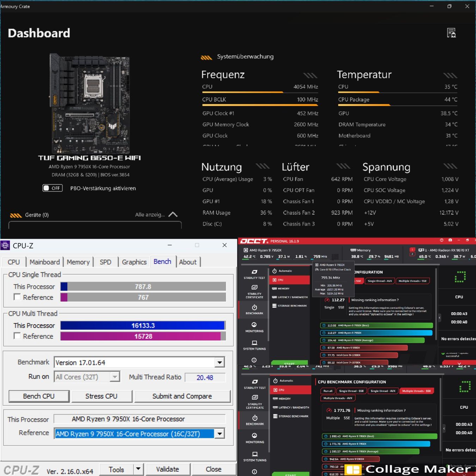Image resolution: width=476 pixels, height=476 pixels.
Task: Open the Run on All Cores dropdown
Action: (115, 377)
